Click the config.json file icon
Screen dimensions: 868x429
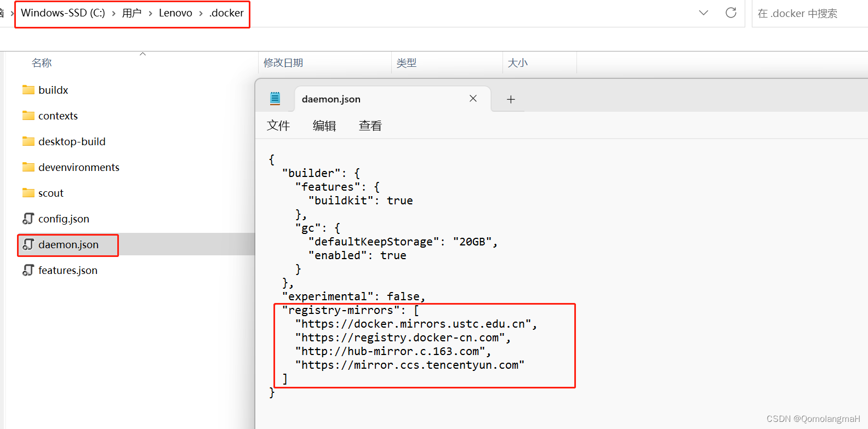[x=28, y=219]
